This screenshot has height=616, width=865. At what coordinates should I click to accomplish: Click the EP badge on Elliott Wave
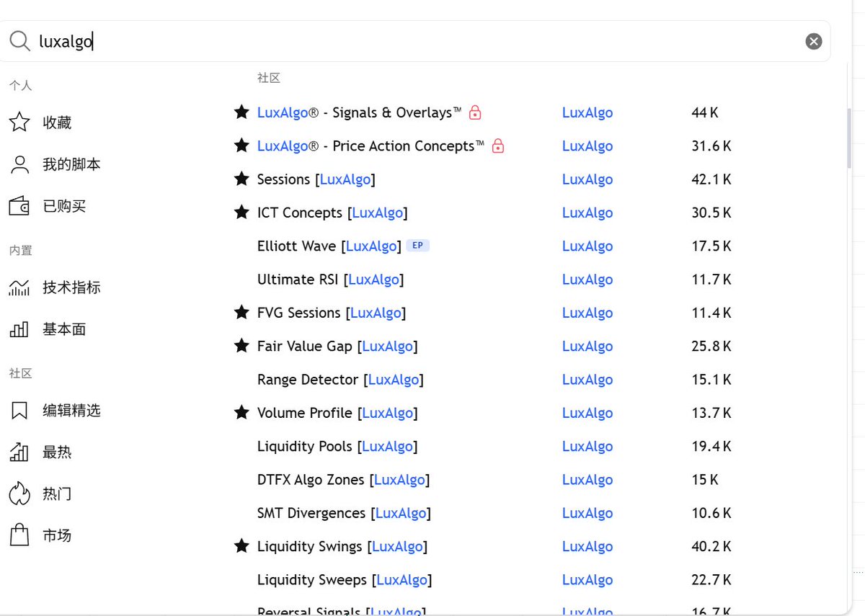tap(417, 246)
